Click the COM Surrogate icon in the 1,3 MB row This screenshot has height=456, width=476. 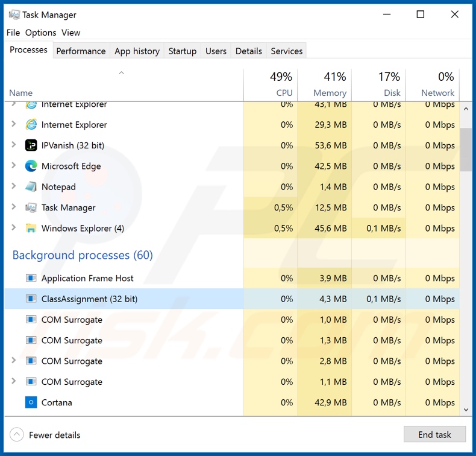31,340
